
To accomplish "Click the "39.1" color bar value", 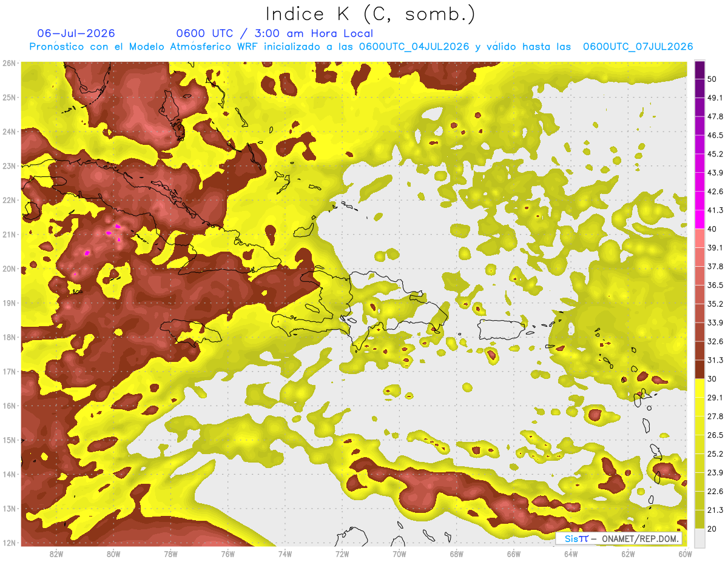I will pyautogui.click(x=715, y=248).
